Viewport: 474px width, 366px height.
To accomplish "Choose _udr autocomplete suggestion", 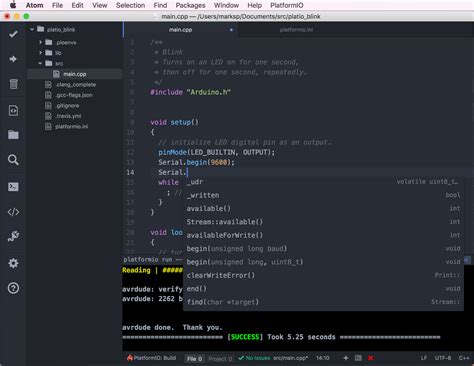I will pos(323,182).
